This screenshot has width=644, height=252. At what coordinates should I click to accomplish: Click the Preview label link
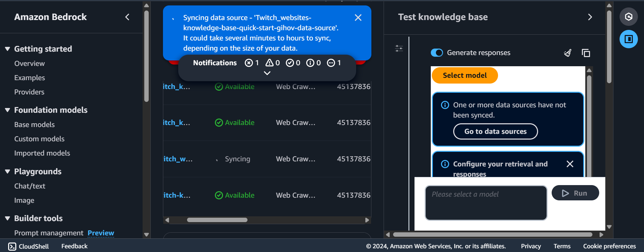[x=101, y=233]
